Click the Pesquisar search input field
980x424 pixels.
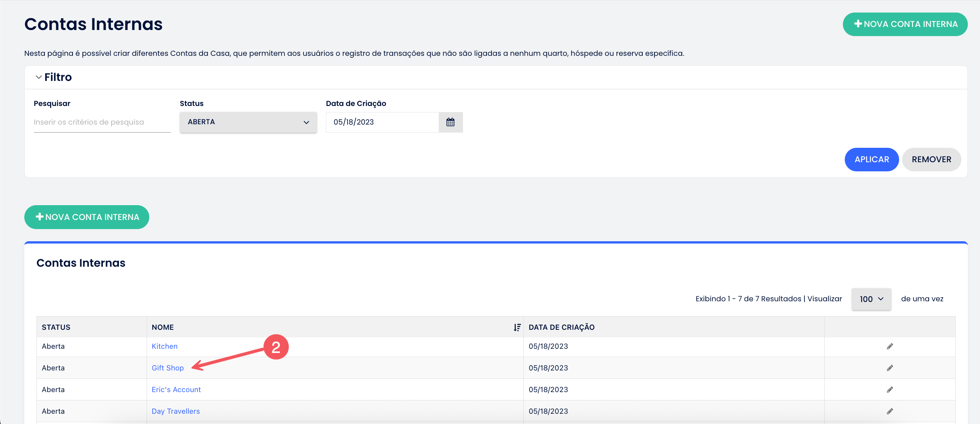point(102,122)
